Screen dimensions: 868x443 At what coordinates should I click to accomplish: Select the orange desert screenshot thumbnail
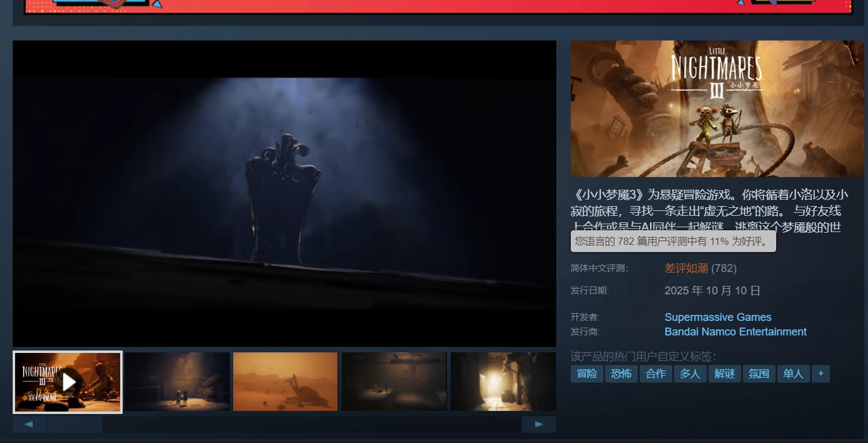point(285,382)
